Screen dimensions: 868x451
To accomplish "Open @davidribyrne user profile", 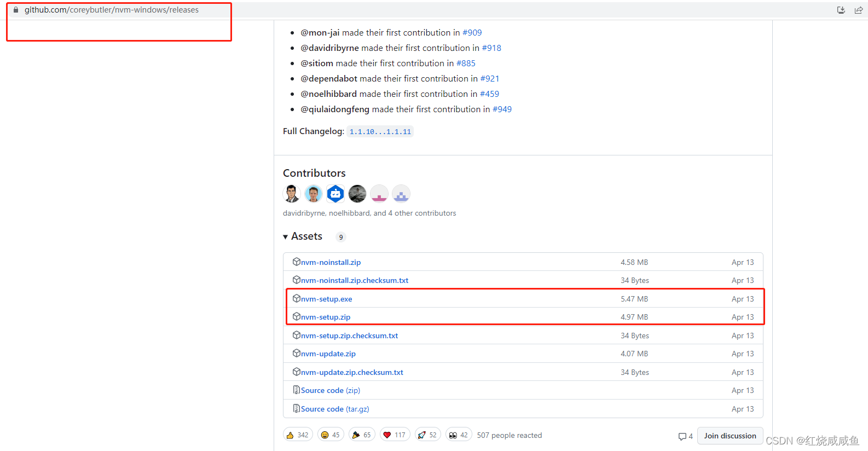I will tap(330, 48).
